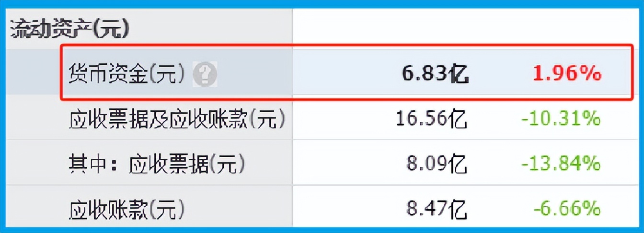The image size is (644, 233).
Task: Click the 货币资金 text
Action: point(108,74)
